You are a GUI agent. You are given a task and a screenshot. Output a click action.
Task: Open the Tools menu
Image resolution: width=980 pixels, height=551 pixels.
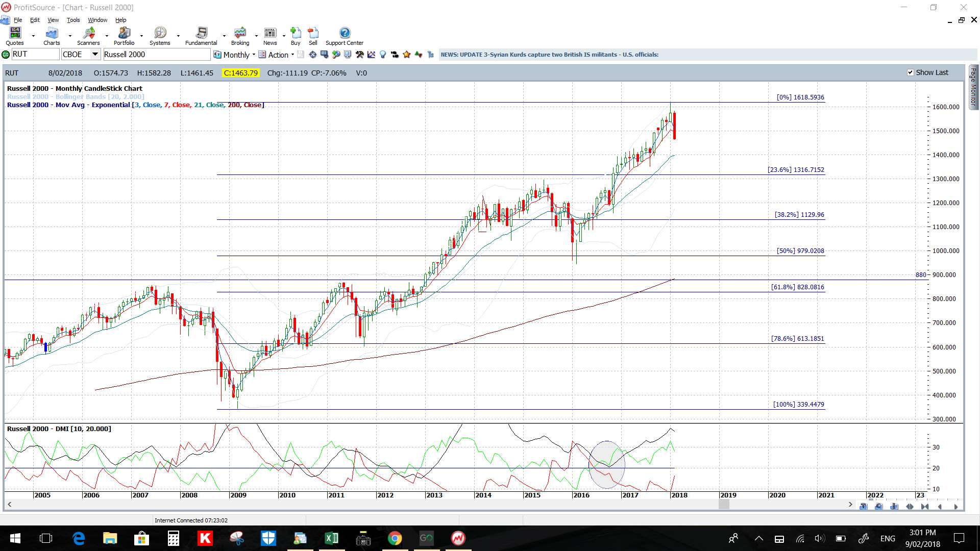(73, 20)
